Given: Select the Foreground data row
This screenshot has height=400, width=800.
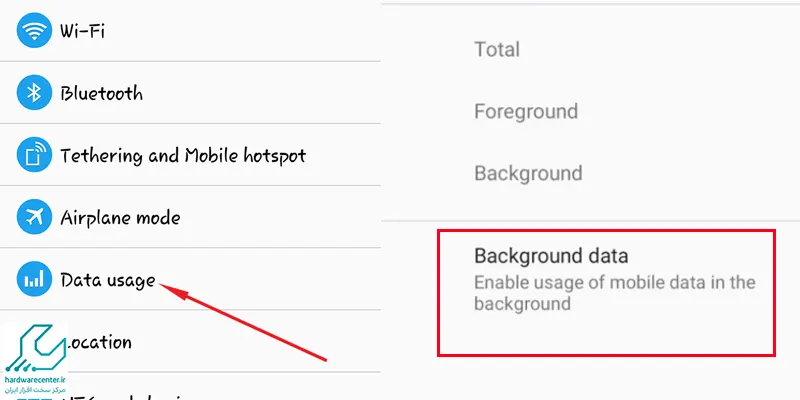Looking at the screenshot, I should 526,111.
